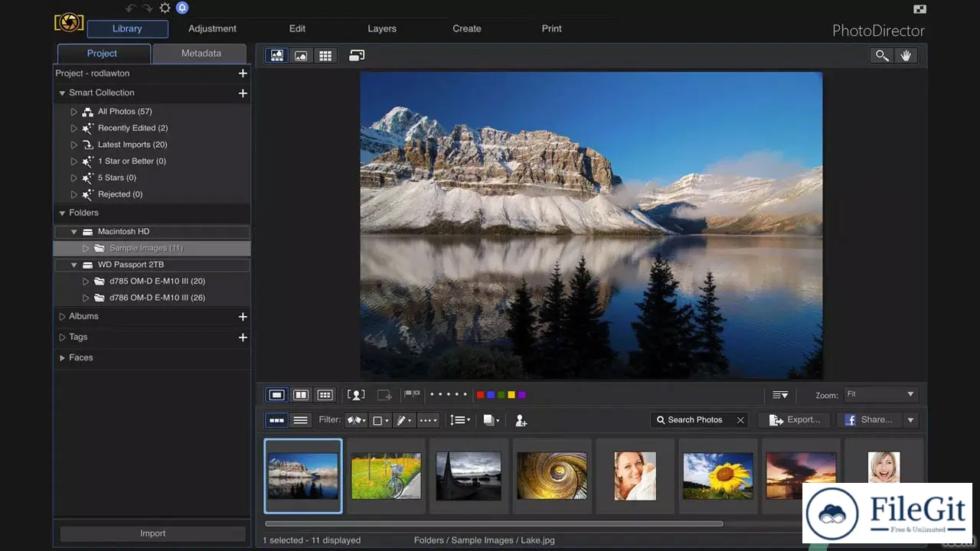Toggle filmstrip thumbnail view
Screen dimensions: 980x551
click(277, 420)
